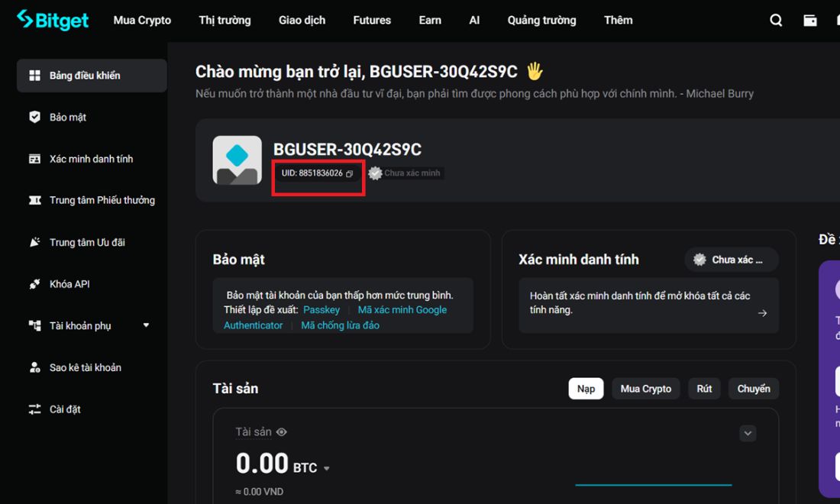Open the BTC currency unit dropdown
This screenshot has height=504, width=840.
tap(326, 469)
